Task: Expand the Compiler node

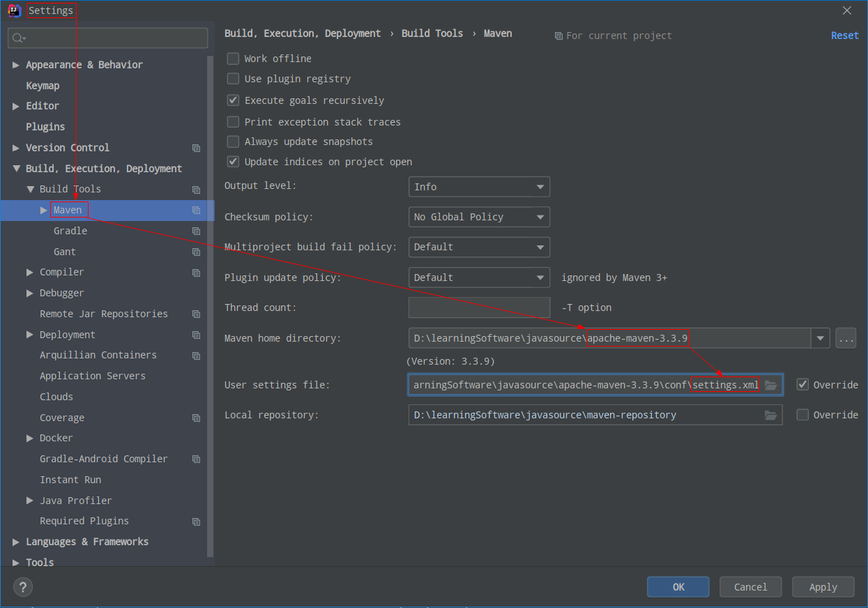Action: (x=30, y=272)
